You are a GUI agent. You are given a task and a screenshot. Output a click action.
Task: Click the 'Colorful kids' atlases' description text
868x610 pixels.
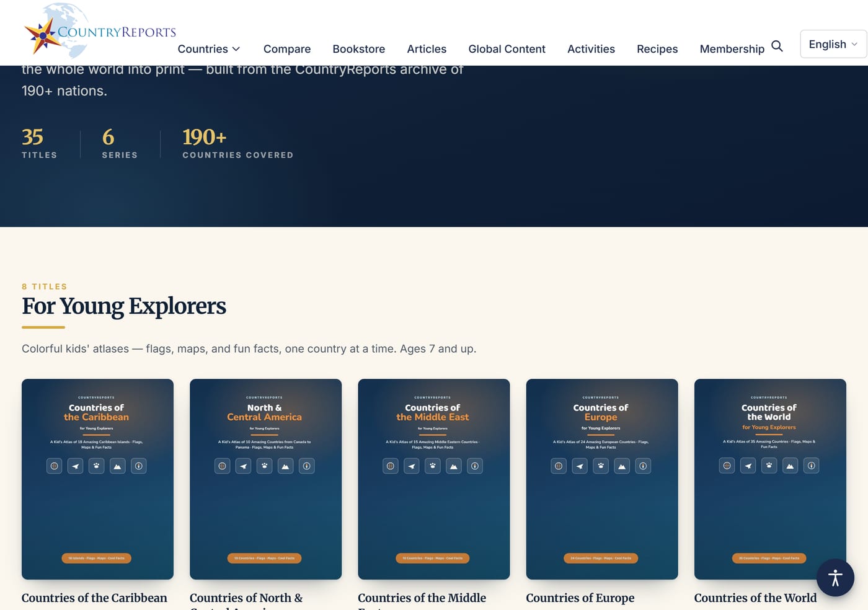click(249, 349)
